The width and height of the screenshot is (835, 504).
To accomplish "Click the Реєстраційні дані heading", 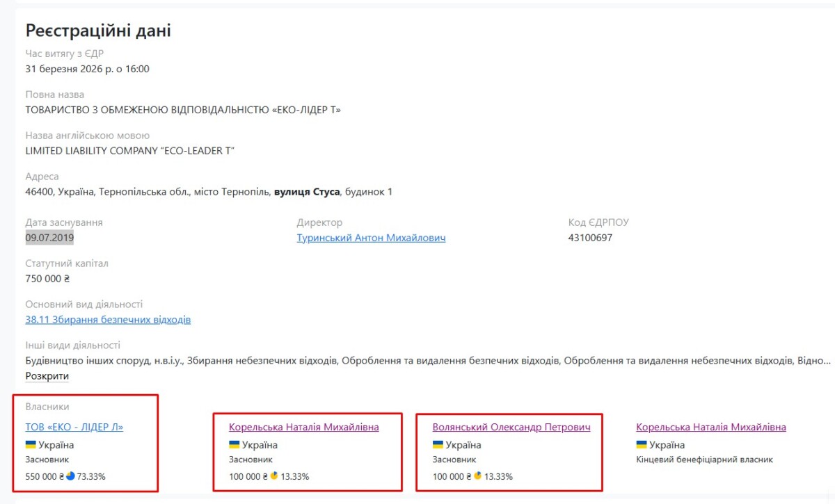I will [x=98, y=31].
